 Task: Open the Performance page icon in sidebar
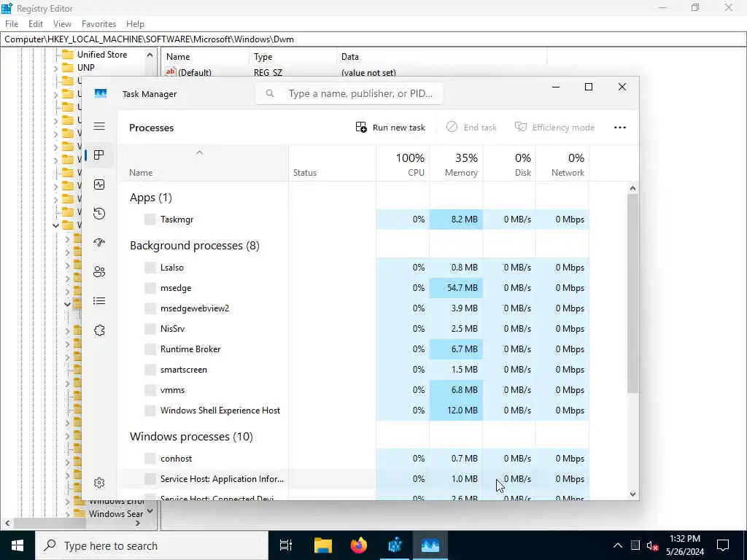pos(99,184)
